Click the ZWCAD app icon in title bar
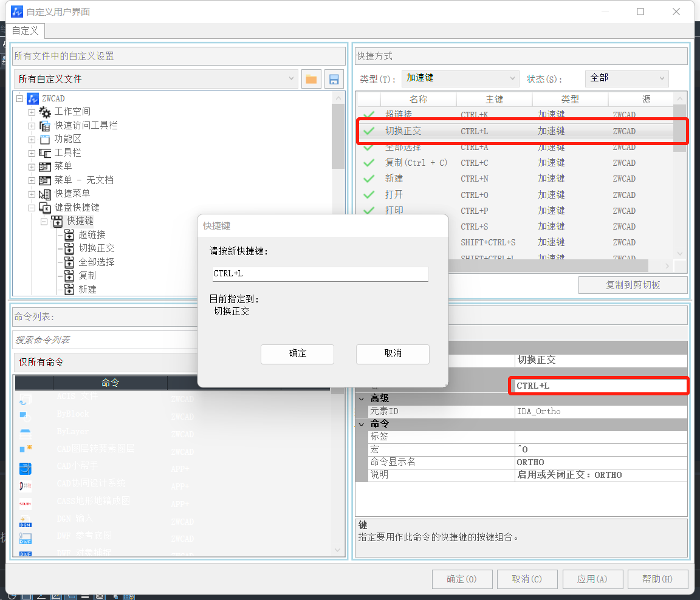Viewport: 700px width, 600px height. coord(17,12)
